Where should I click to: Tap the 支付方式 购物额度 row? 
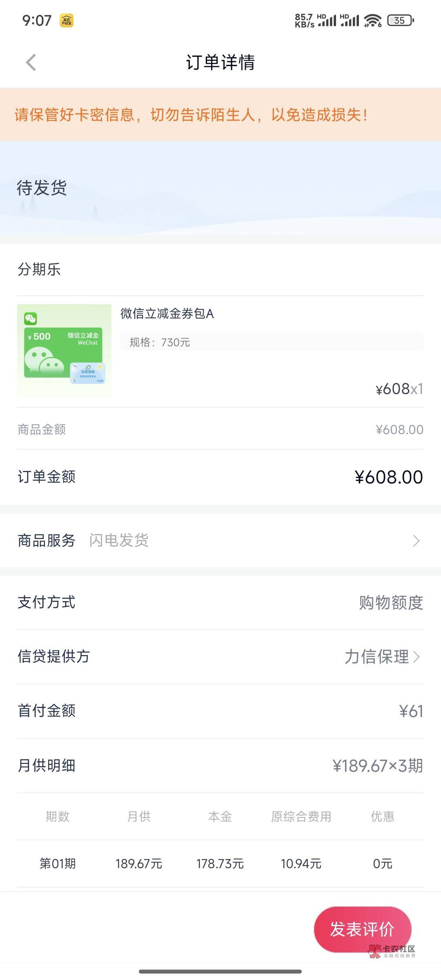(220, 603)
